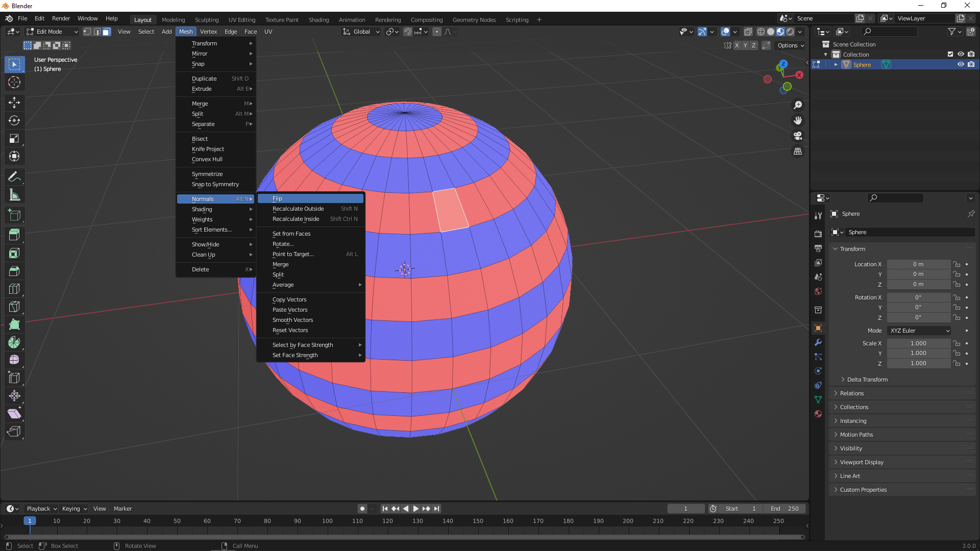Select the Loop Cut tool

tap(14, 289)
